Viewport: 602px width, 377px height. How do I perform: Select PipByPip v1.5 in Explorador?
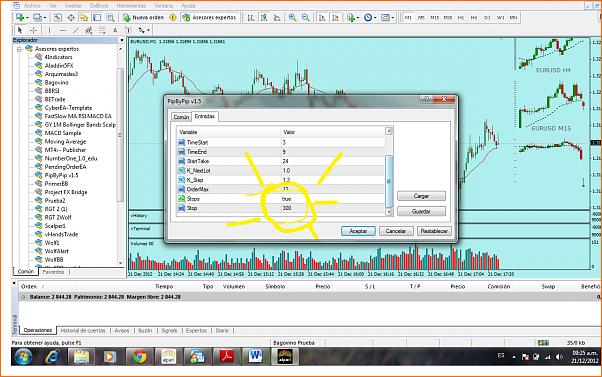(x=61, y=175)
